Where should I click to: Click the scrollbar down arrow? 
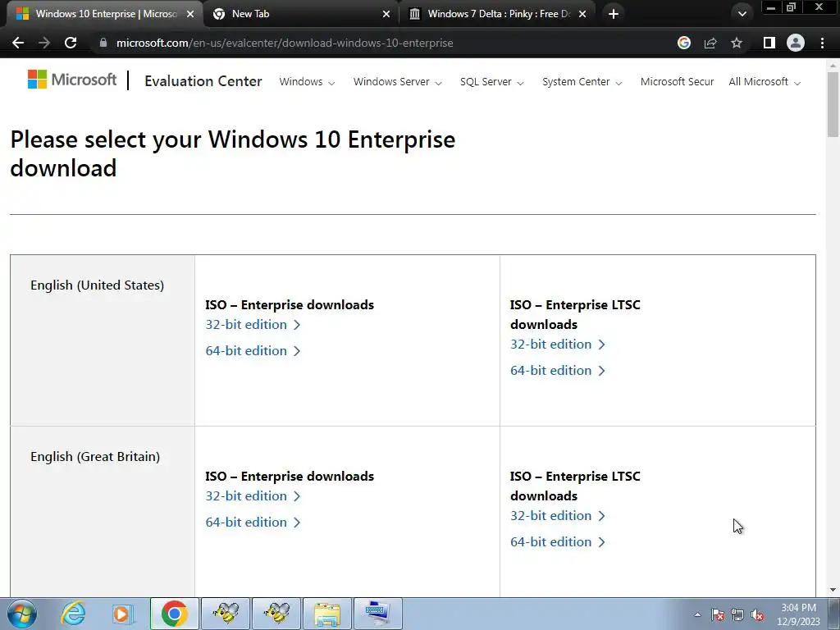pos(833,591)
